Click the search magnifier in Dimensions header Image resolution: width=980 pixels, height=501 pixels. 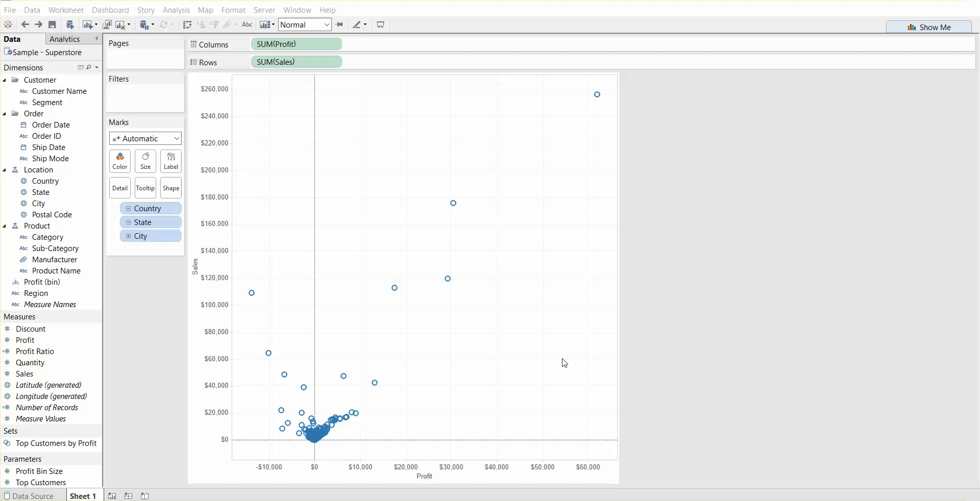point(89,67)
